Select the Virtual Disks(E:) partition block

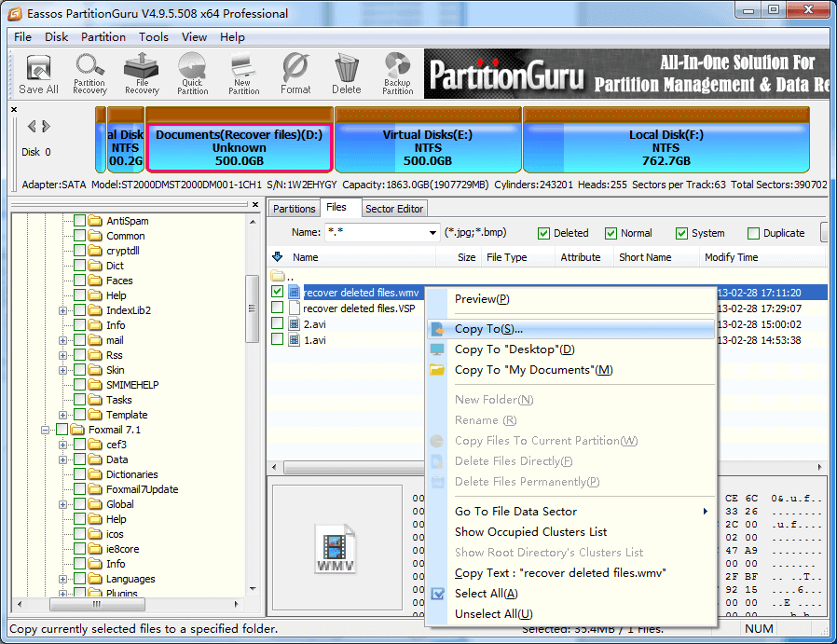[x=428, y=147]
